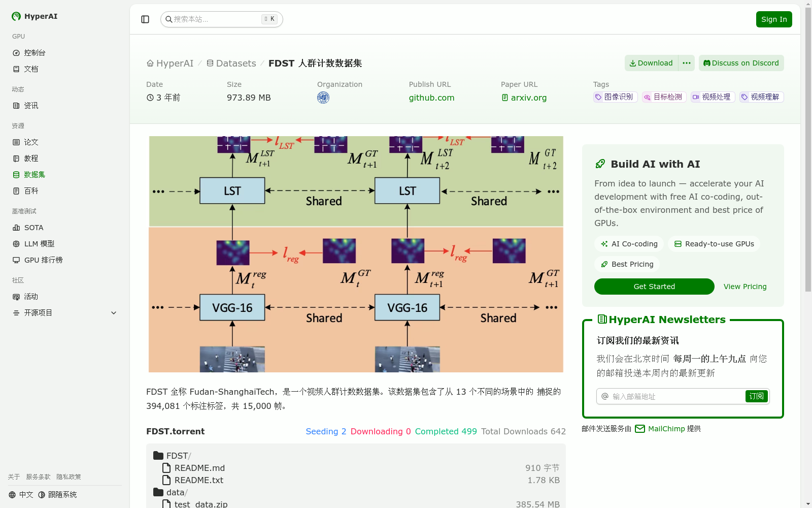Click the Completed 499 stat
The width and height of the screenshot is (812, 508).
[446, 431]
